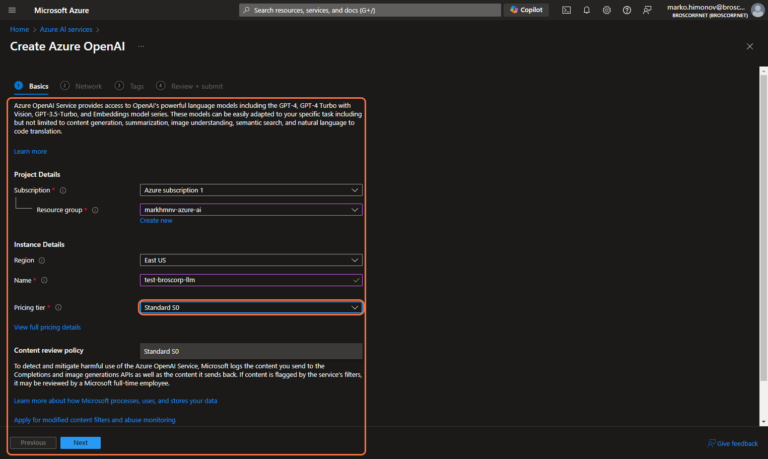Screen dimensions: 768x459
Task: Open Give feedback link
Action: 733,443
